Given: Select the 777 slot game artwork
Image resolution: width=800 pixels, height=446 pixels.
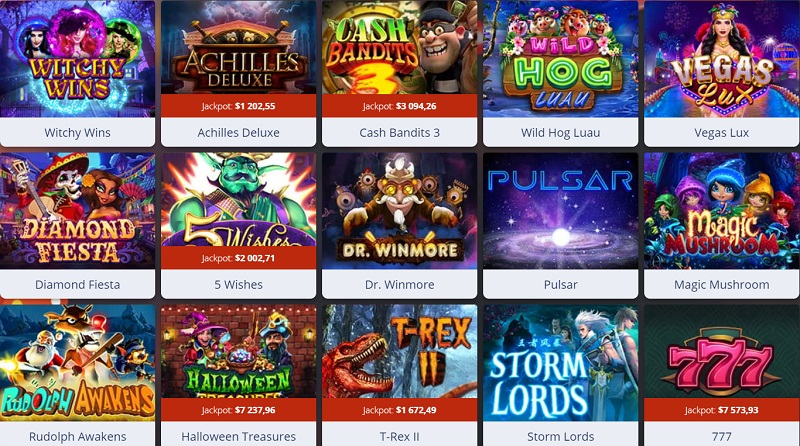Looking at the screenshot, I should (721, 352).
